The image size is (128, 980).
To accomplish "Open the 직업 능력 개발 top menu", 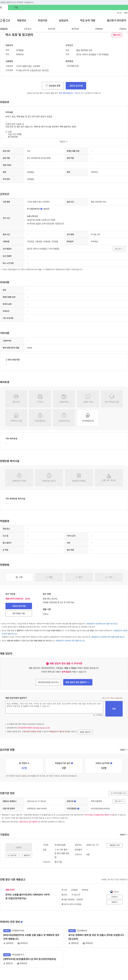I will pyautogui.click(x=87, y=21).
